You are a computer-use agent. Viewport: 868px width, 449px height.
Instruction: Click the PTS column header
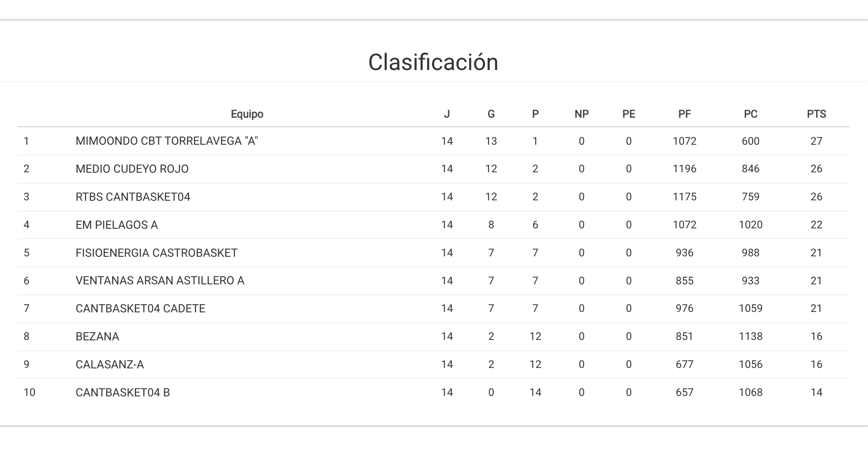pos(816,114)
